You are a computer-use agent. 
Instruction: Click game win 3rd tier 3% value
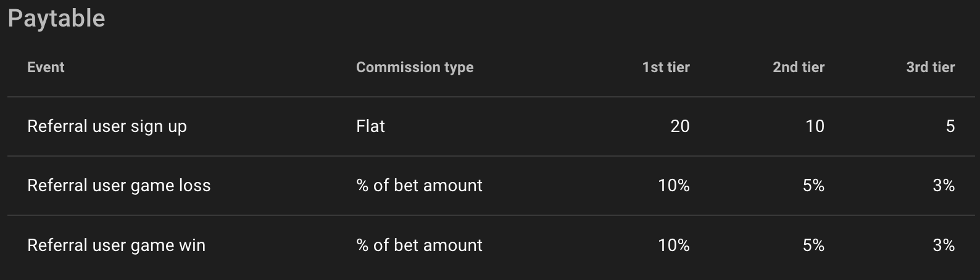pos(944,245)
